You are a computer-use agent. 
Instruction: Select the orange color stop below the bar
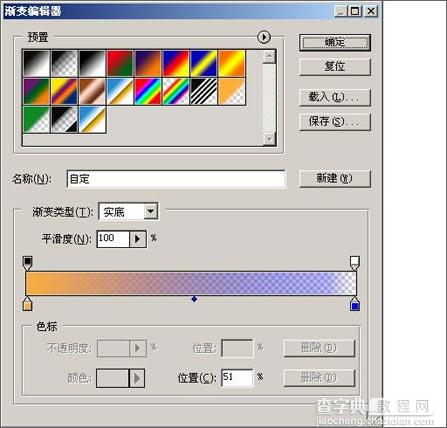[x=27, y=303]
